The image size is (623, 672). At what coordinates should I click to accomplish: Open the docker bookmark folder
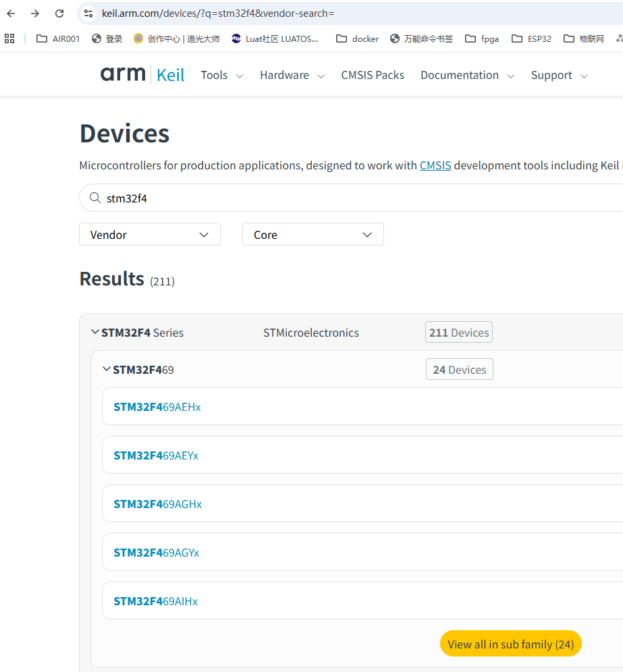358,38
